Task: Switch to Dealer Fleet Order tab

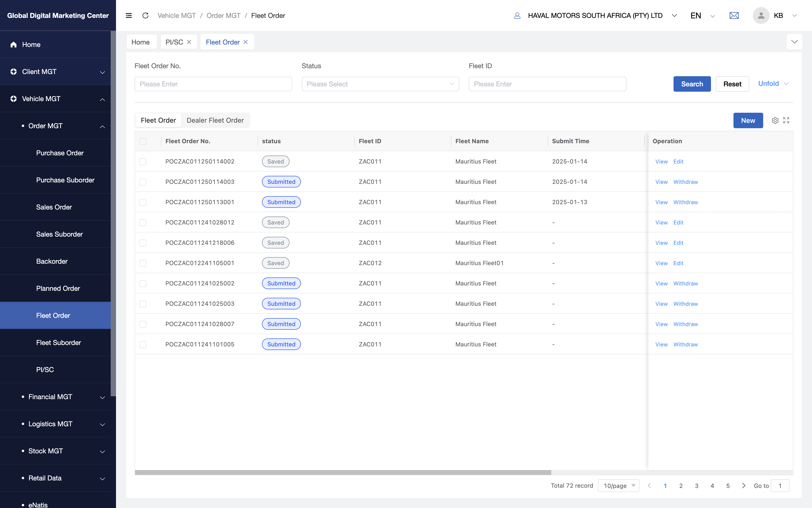Action: pos(215,120)
